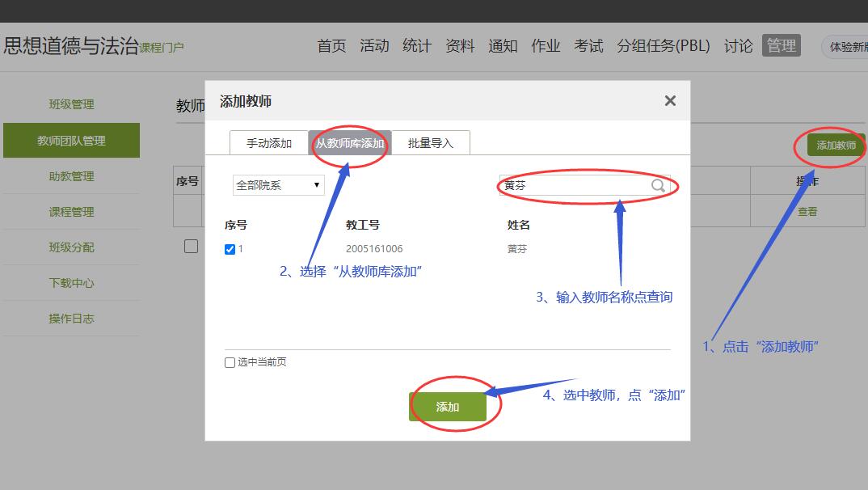Open the 全部院系 department dropdown
Screen dimensions: 868x490
(278, 185)
